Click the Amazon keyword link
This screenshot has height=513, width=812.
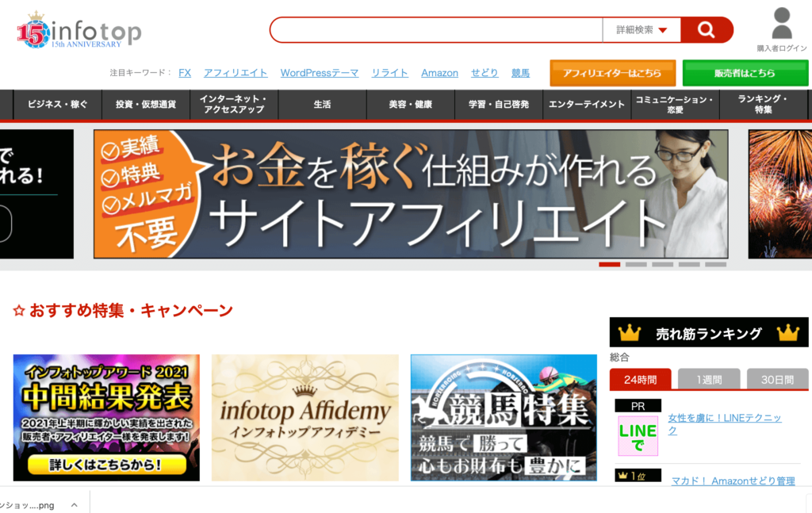click(x=439, y=73)
